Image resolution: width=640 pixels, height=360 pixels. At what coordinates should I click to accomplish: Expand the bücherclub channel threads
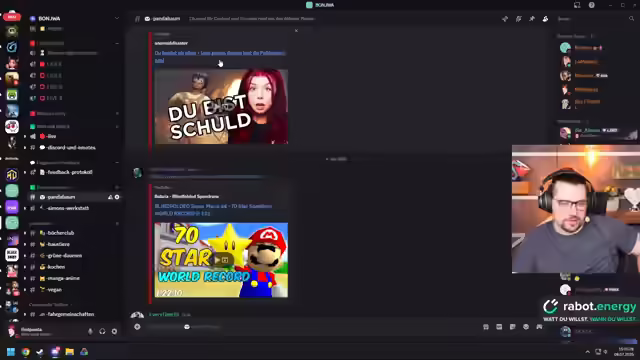click(25, 233)
